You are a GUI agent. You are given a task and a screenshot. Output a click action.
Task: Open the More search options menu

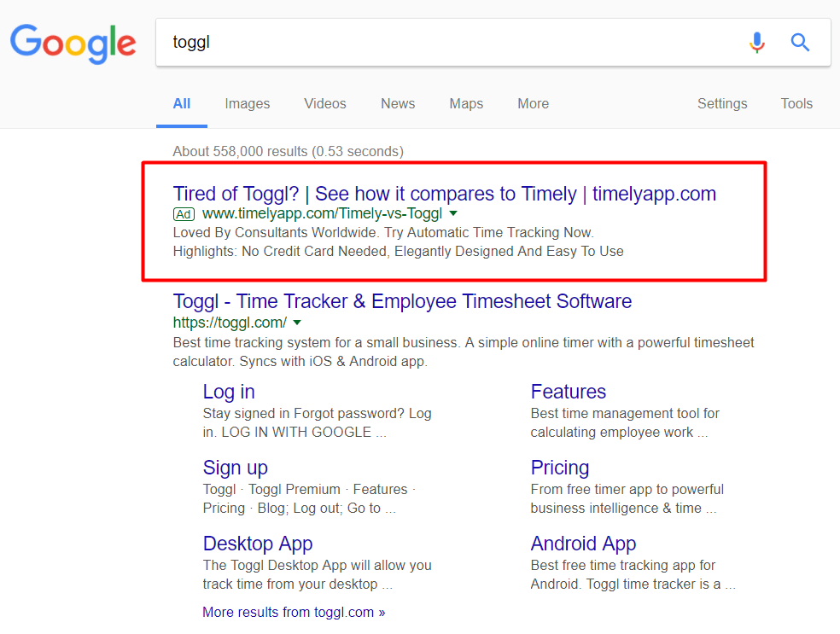tap(533, 103)
